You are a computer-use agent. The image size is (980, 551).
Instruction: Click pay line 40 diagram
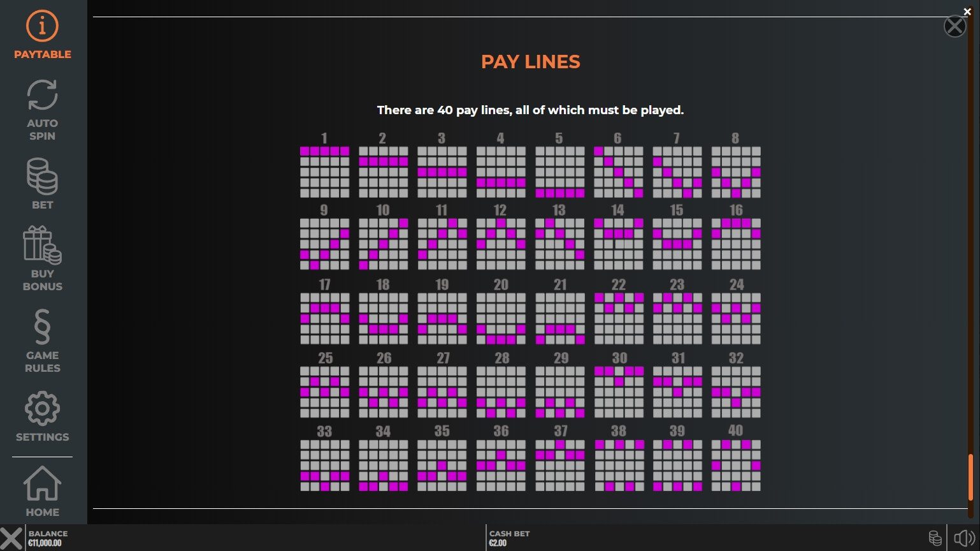tap(736, 466)
